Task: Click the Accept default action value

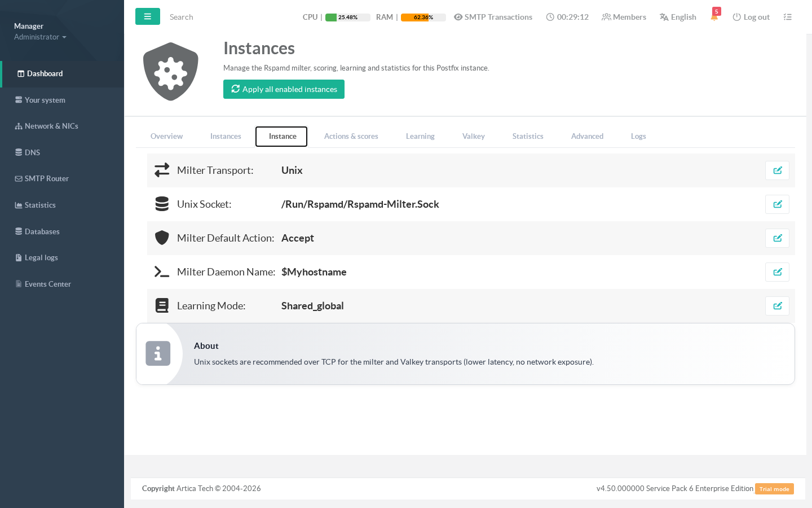Action: pyautogui.click(x=298, y=238)
